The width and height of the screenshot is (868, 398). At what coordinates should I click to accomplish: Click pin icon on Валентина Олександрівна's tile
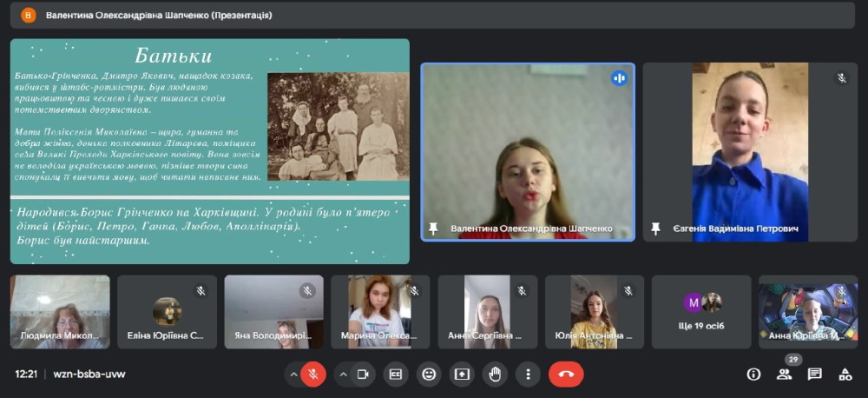tap(433, 229)
